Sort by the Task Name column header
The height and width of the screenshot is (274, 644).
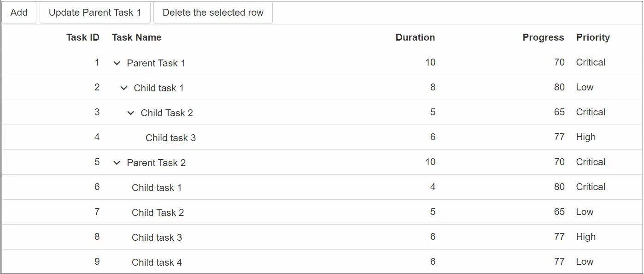point(136,37)
